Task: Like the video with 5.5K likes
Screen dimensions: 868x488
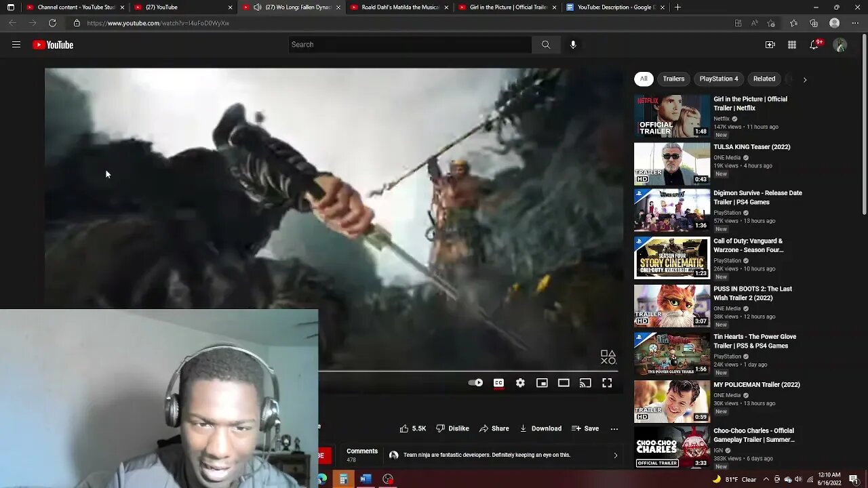Action: (413, 428)
